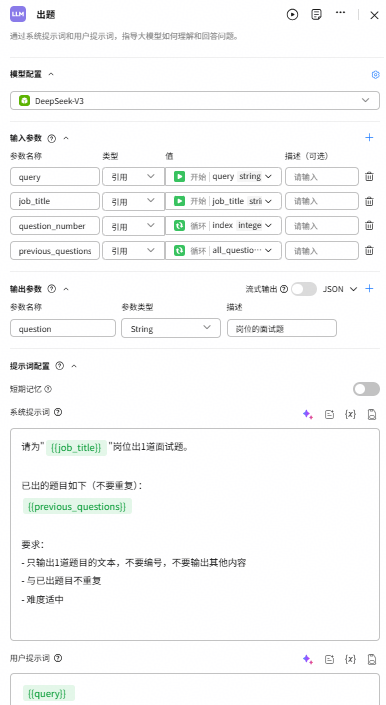Open type dropdown for job_title row
The height and width of the screenshot is (705, 386).
[133, 201]
